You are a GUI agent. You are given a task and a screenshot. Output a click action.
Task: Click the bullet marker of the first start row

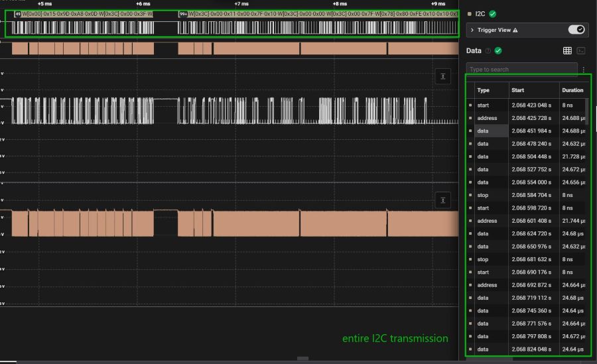tap(470, 105)
